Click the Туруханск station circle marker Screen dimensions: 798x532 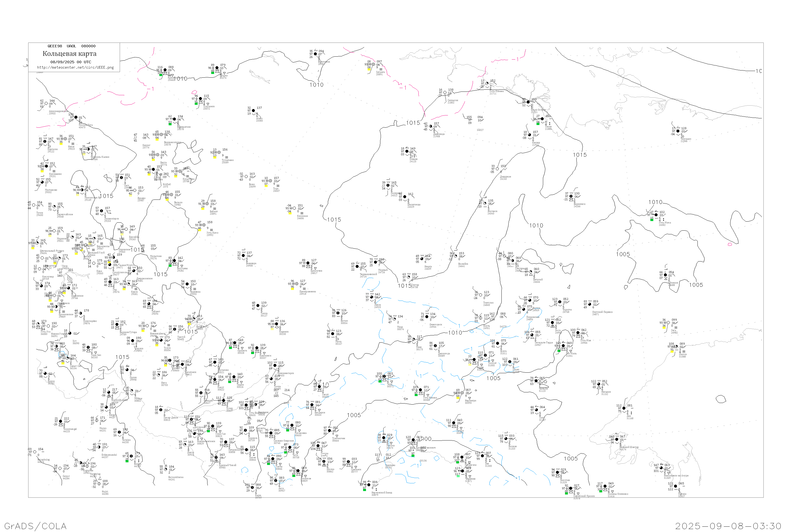coord(200,99)
